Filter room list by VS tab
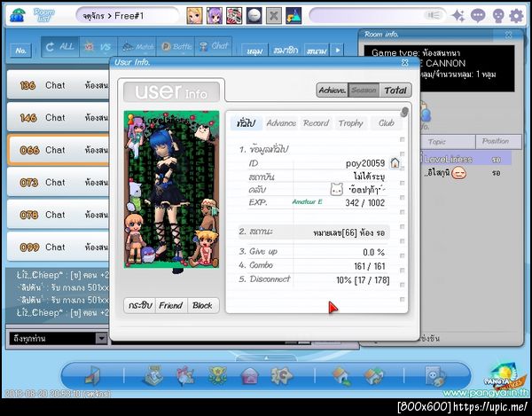The image size is (532, 416). coord(98,47)
